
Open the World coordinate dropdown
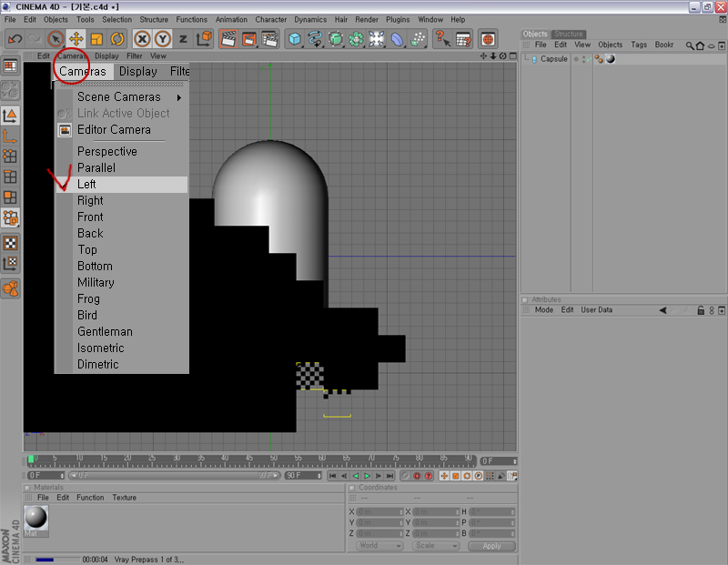click(379, 546)
